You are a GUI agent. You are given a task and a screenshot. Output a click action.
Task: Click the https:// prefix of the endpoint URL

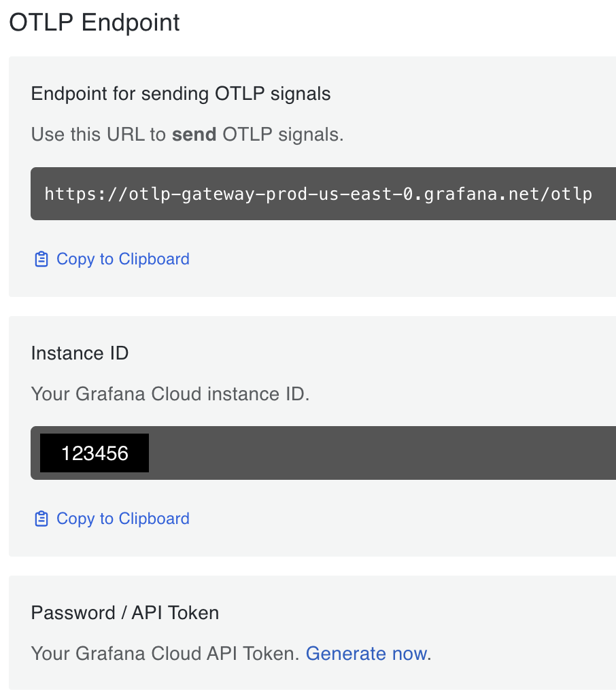(x=86, y=194)
